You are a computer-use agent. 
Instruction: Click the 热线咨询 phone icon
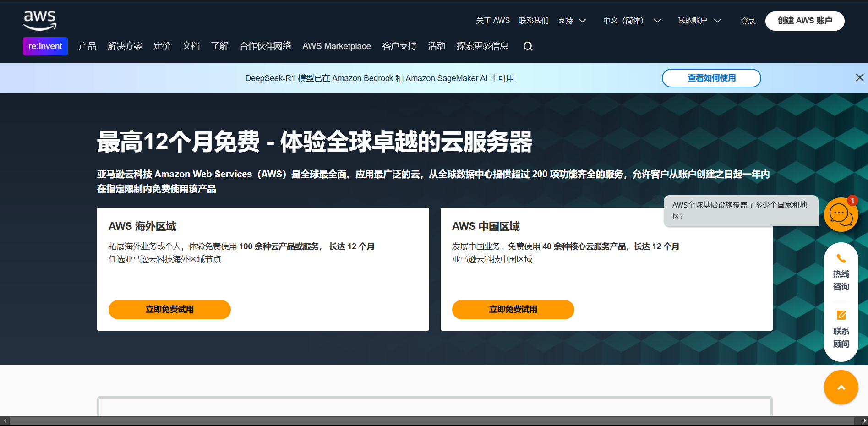tap(841, 258)
